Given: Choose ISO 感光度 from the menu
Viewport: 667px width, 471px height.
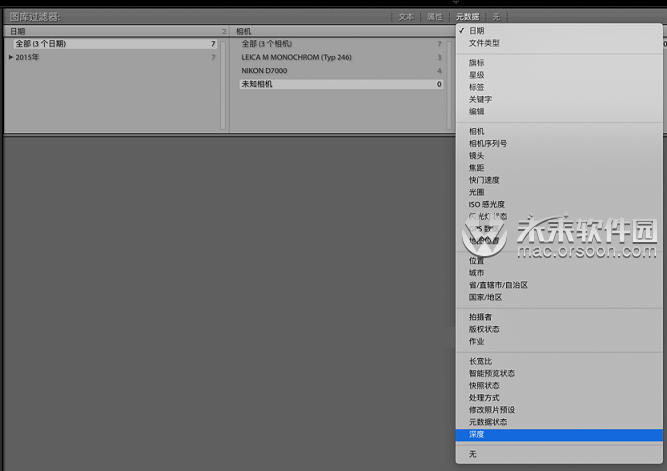Looking at the screenshot, I should [x=559, y=204].
